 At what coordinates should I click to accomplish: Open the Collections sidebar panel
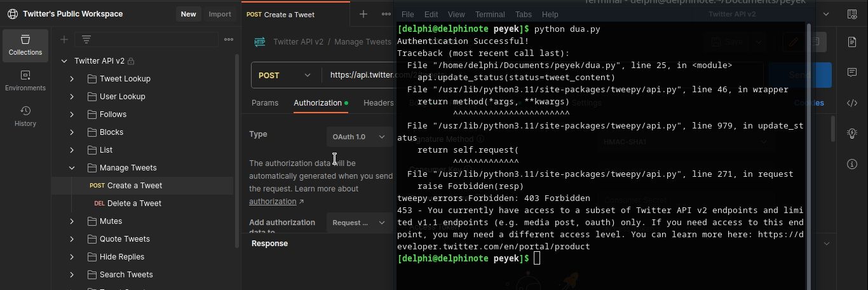pyautogui.click(x=25, y=45)
